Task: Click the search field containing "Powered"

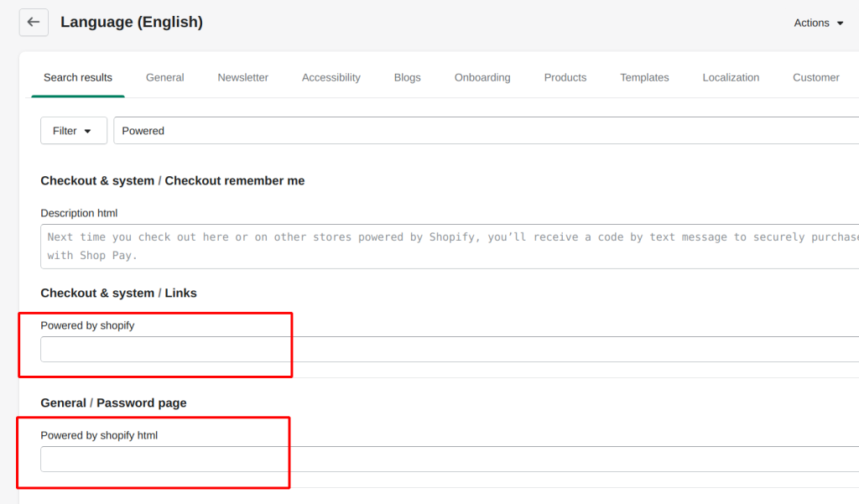Action: tap(487, 131)
